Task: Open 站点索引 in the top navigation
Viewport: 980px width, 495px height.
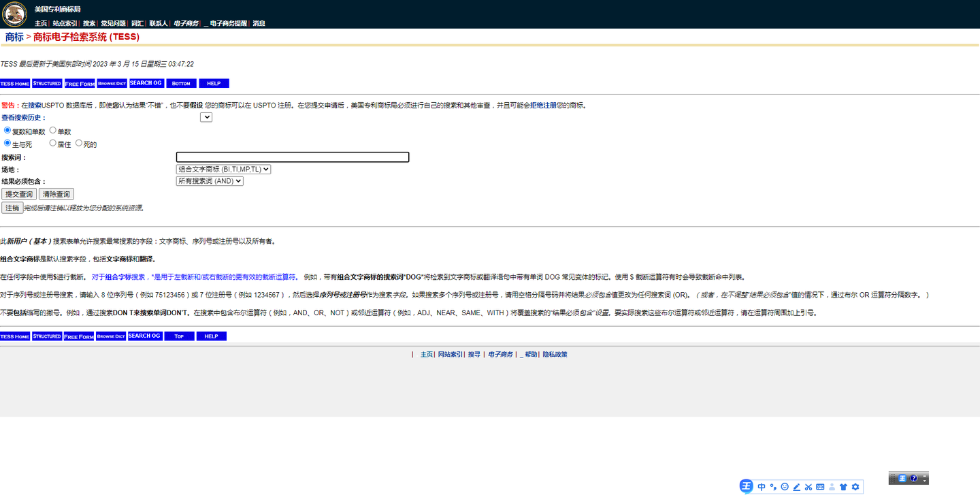Action: pyautogui.click(x=65, y=23)
